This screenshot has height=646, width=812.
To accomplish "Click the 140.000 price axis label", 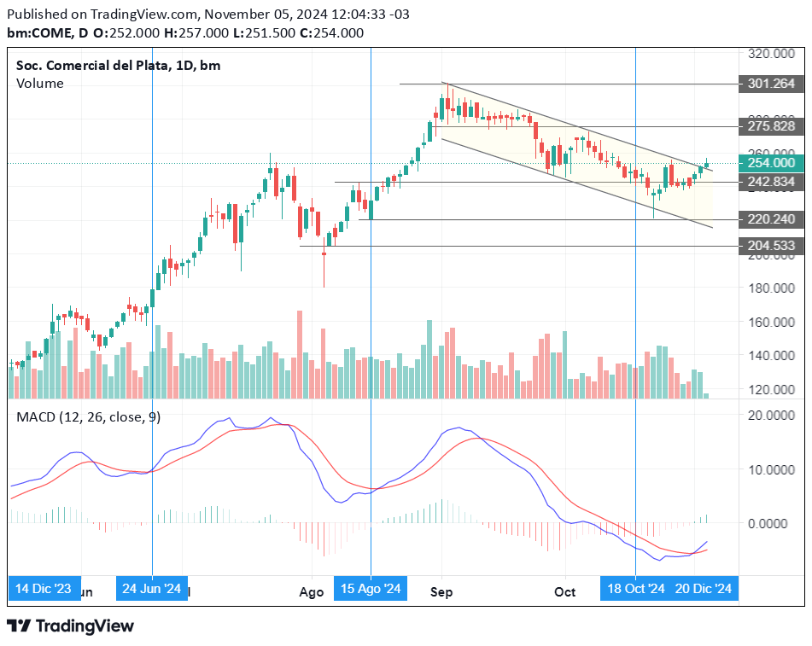I will pos(771,356).
